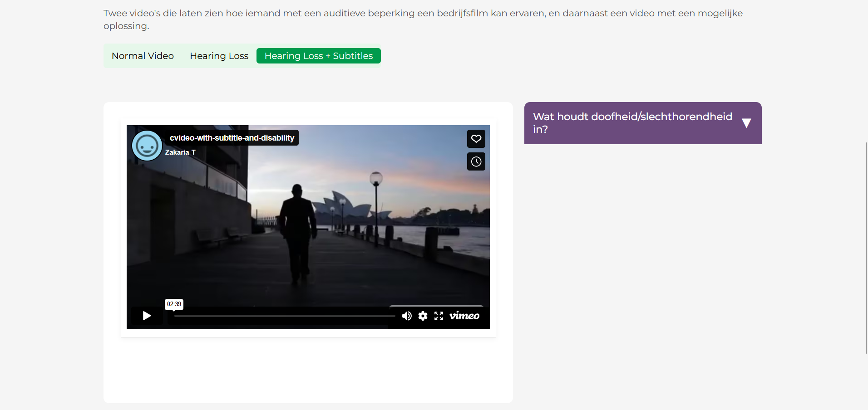The width and height of the screenshot is (868, 410).
Task: Open the cvideo-with-subtitle-and-disability title link
Action: tap(232, 138)
